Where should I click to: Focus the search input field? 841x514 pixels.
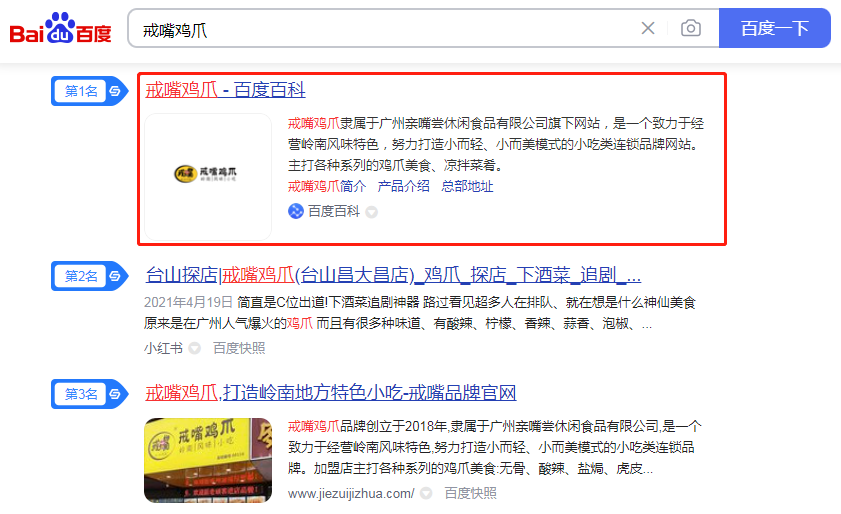point(380,29)
